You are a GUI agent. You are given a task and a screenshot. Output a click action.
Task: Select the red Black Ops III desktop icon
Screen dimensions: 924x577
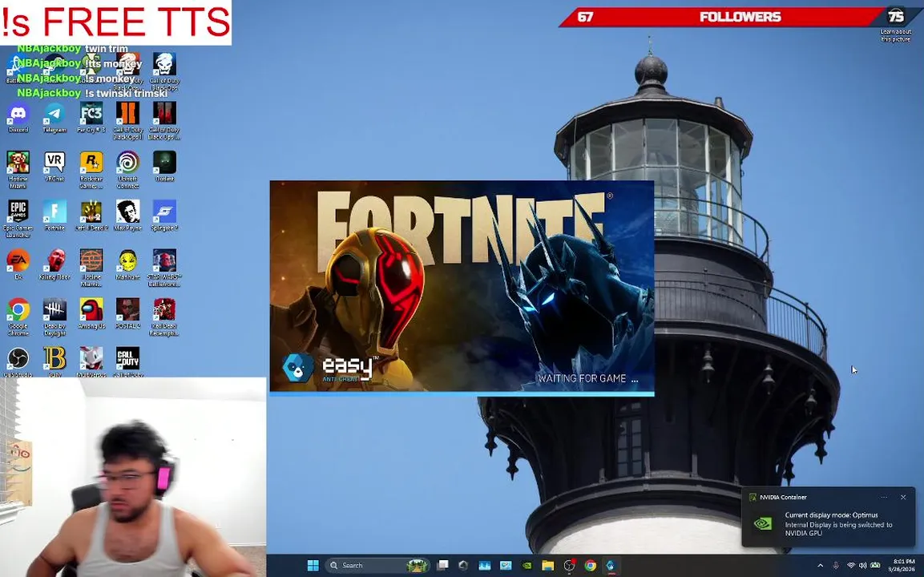(x=164, y=120)
